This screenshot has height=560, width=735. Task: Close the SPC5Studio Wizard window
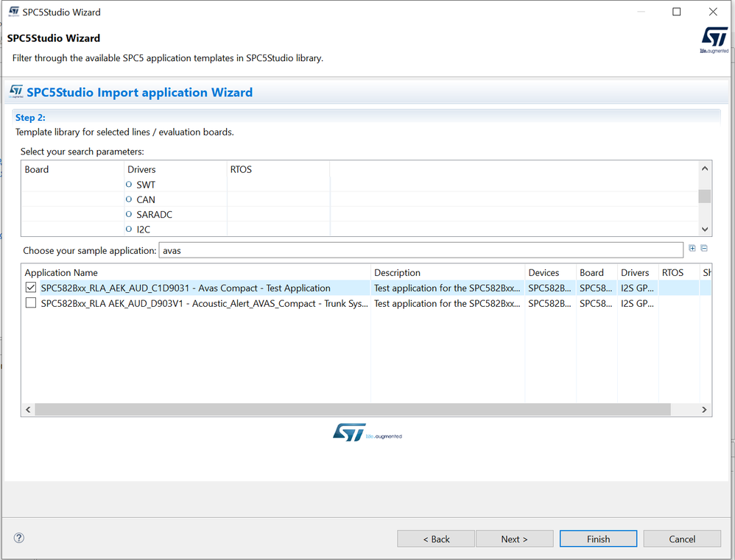coord(713,12)
